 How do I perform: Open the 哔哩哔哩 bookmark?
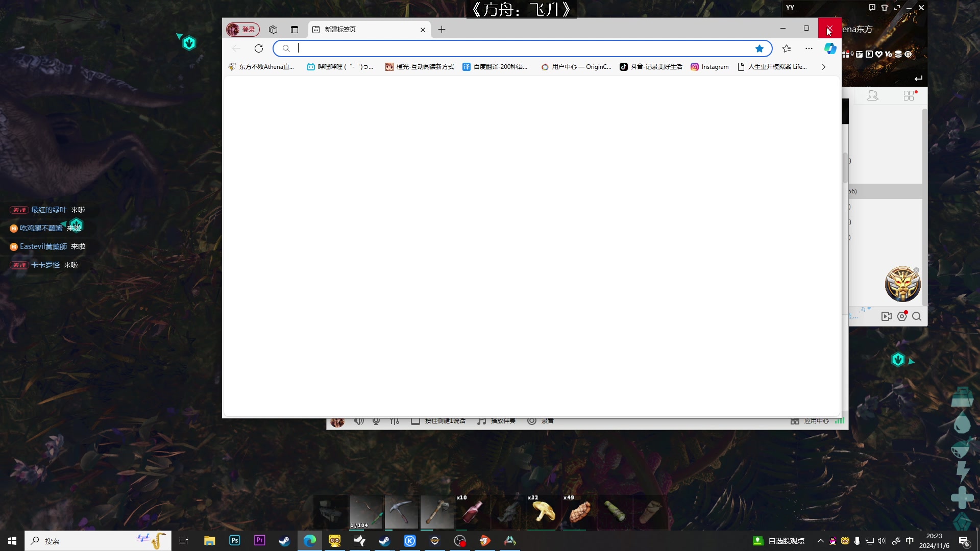(x=340, y=67)
